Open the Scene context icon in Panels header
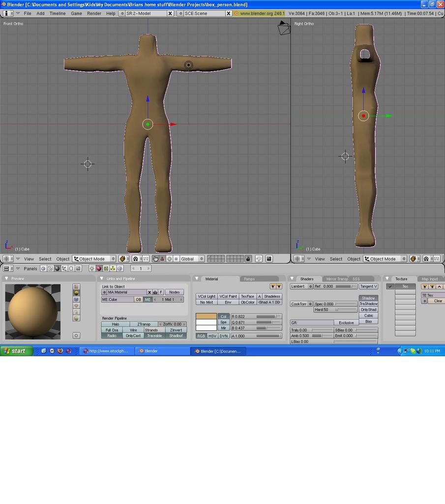This screenshot has width=445, height=504. click(78, 269)
